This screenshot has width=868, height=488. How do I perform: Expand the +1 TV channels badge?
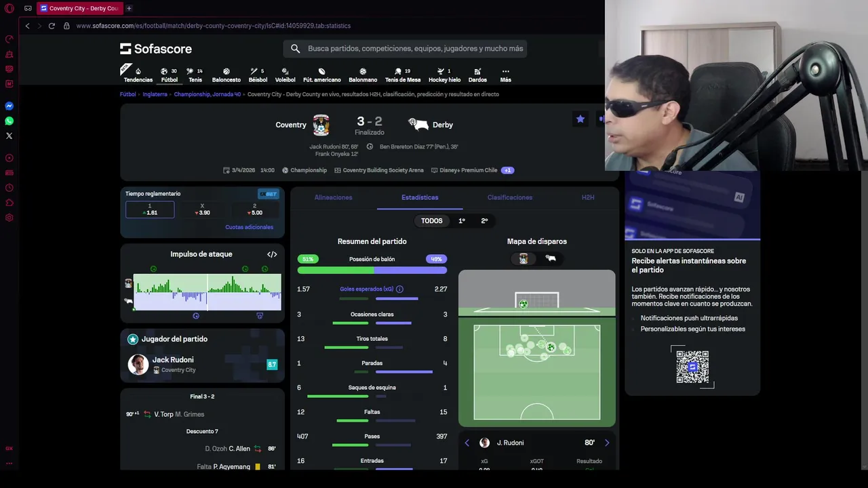pos(507,170)
